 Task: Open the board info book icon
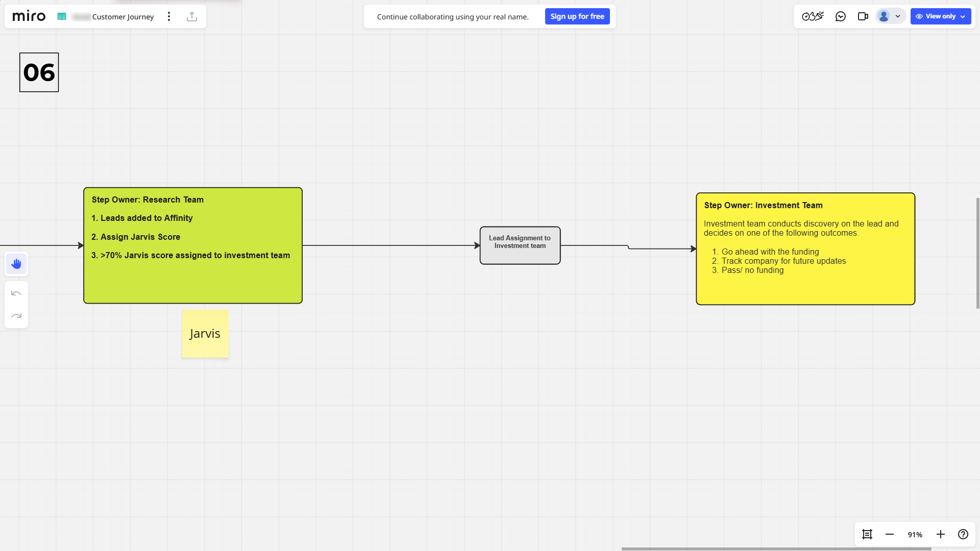[x=62, y=16]
